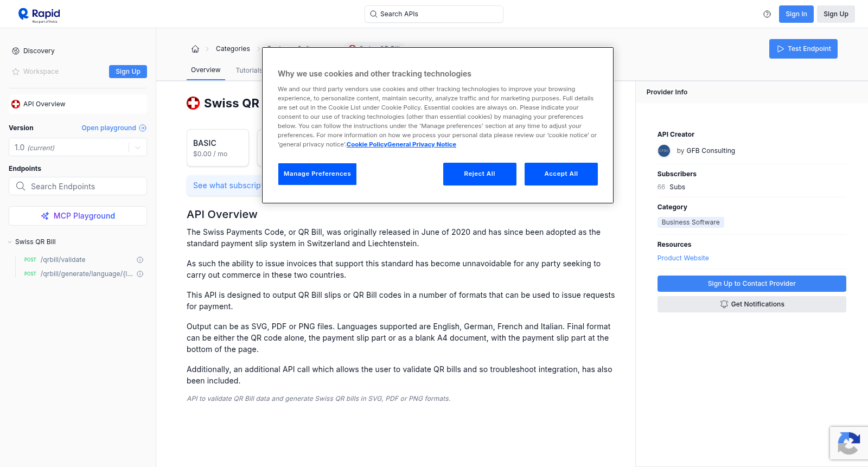Click the magnifier icon in Search APIs
The height and width of the screenshot is (467, 868).
tap(374, 14)
